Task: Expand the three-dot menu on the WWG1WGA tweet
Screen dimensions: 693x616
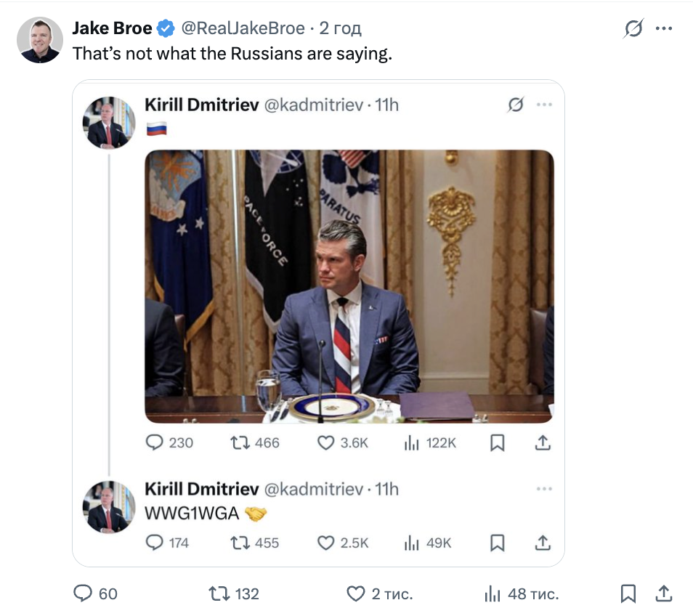Action: pos(544,489)
